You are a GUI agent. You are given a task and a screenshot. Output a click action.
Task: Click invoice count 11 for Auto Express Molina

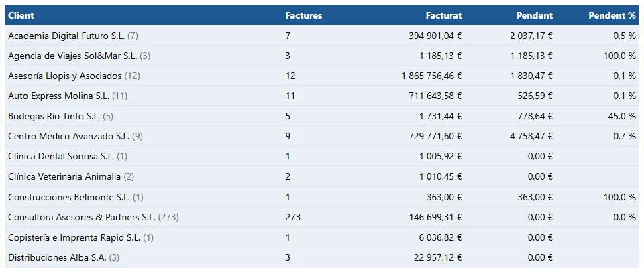290,96
